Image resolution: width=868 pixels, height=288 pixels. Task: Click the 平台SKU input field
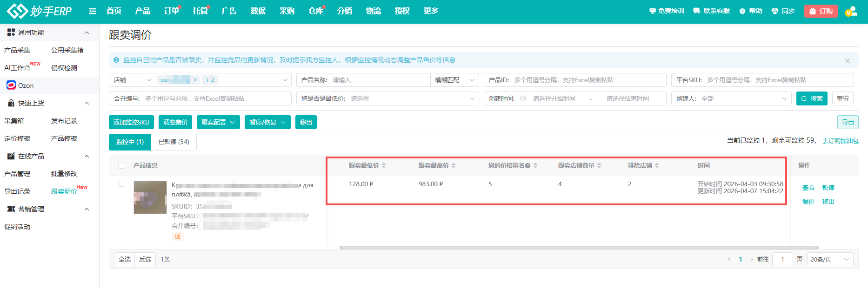(762, 80)
